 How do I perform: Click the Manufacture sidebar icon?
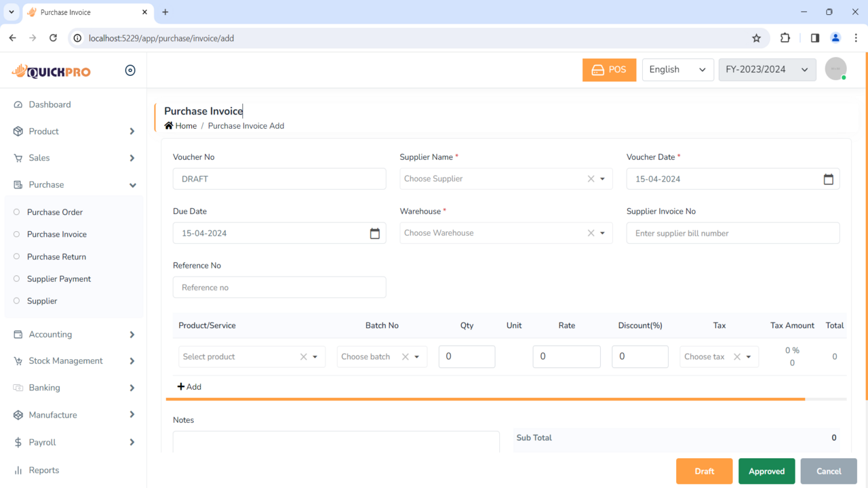point(20,415)
